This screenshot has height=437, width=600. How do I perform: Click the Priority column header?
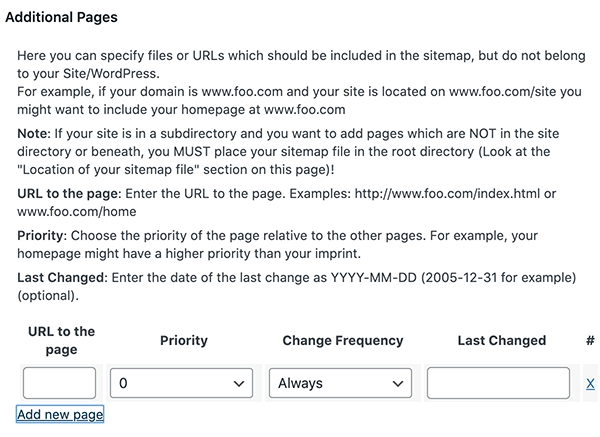tap(183, 341)
